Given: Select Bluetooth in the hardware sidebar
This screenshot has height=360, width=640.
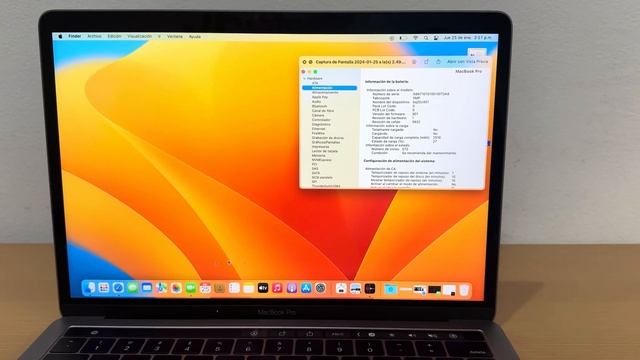Looking at the screenshot, I should point(319,106).
